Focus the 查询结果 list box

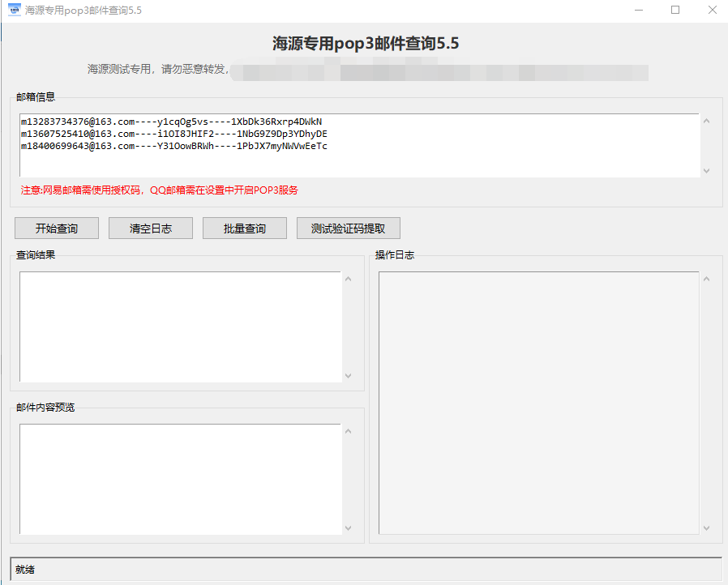click(x=180, y=327)
